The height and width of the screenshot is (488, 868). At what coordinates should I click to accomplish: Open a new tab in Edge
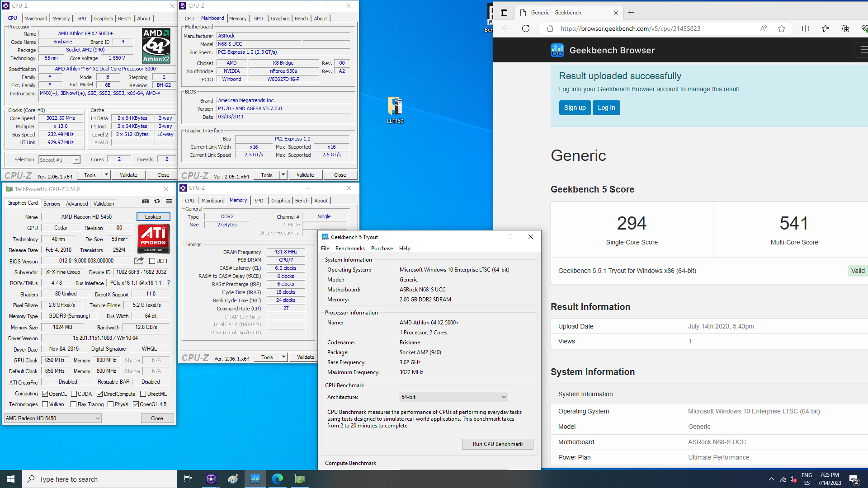tap(631, 13)
